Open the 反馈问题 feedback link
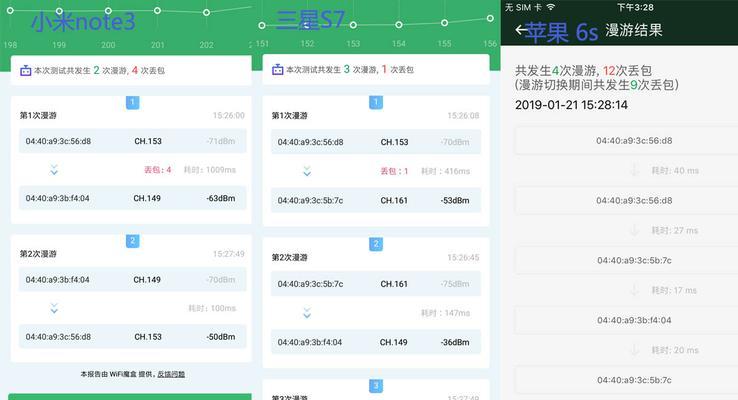Screen dimensions: 738x400 (x=171, y=374)
